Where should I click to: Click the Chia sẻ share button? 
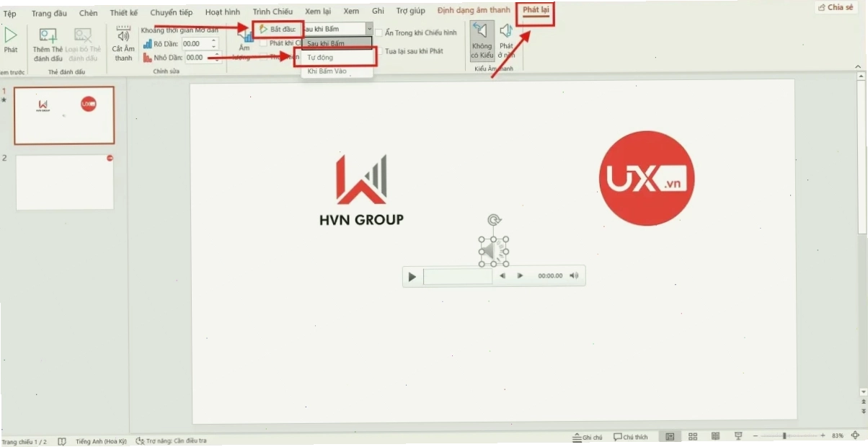(835, 7)
